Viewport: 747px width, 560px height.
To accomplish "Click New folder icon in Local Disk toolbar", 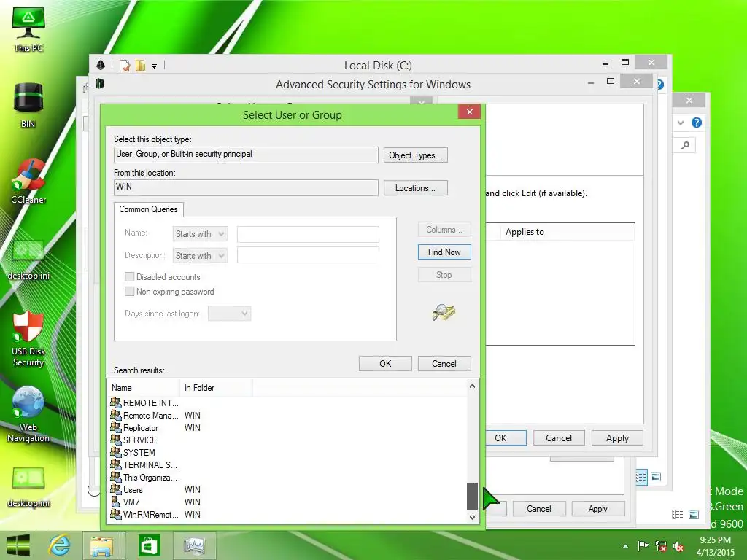I will point(140,66).
